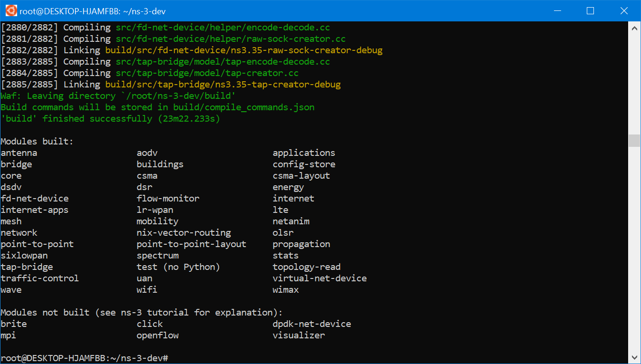Minimize the terminal window
The height and width of the screenshot is (364, 641).
(557, 10)
